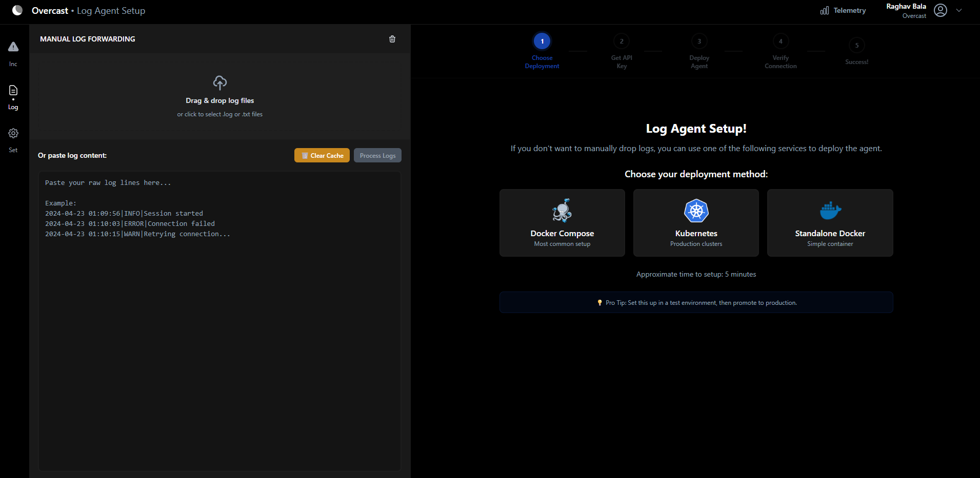The width and height of the screenshot is (980, 478).
Task: Click the user profile avatar icon
Action: pyautogui.click(x=941, y=10)
